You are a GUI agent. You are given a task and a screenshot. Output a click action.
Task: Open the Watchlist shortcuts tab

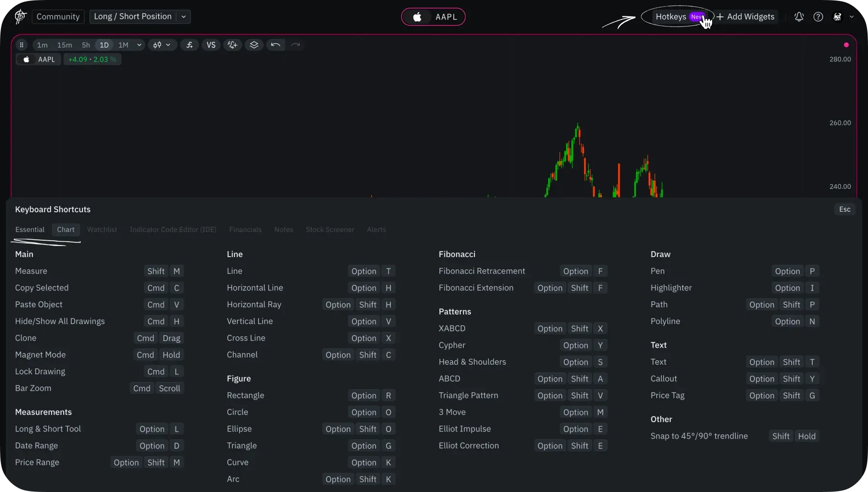(x=102, y=230)
